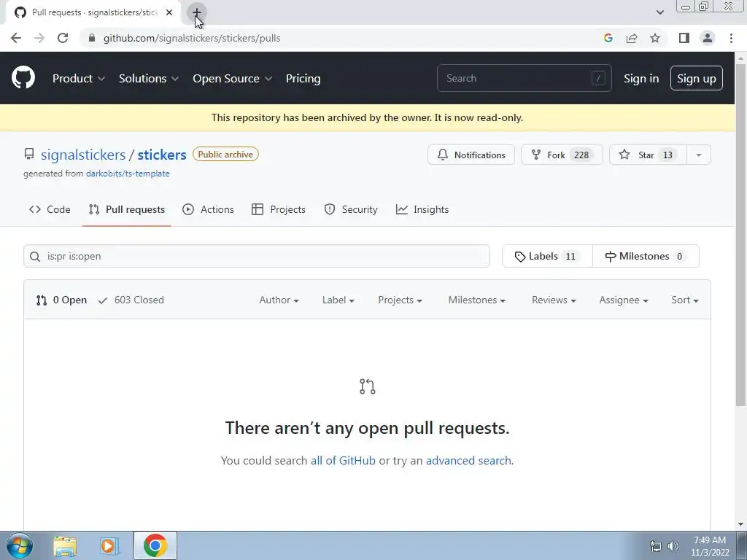747x560 pixels.
Task: Click the Sign up button
Action: (x=696, y=78)
